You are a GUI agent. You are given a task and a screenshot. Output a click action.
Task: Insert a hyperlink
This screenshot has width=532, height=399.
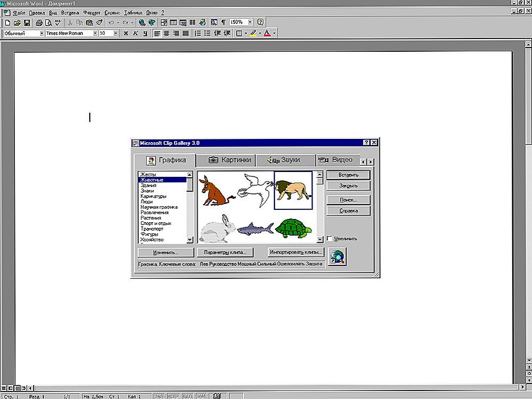point(142,23)
